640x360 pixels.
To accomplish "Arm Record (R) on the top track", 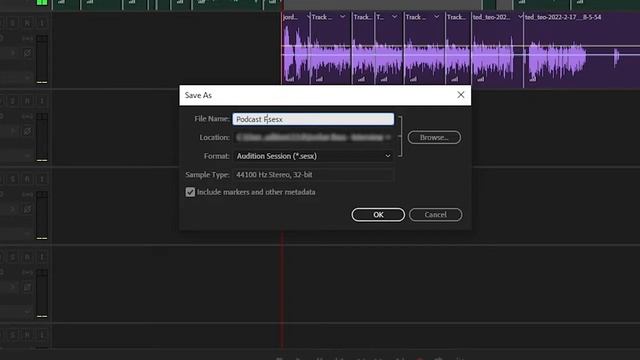I will (x=27, y=23).
